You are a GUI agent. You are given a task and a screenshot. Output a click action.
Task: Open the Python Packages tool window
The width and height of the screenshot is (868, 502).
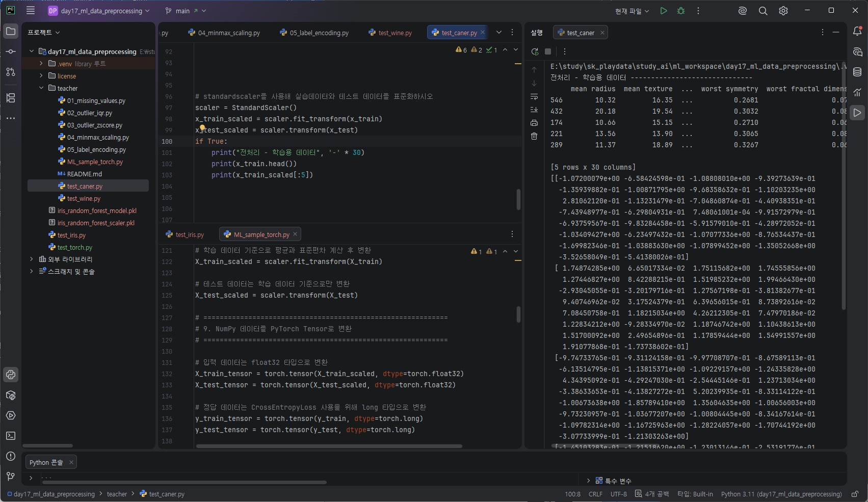[11, 395]
